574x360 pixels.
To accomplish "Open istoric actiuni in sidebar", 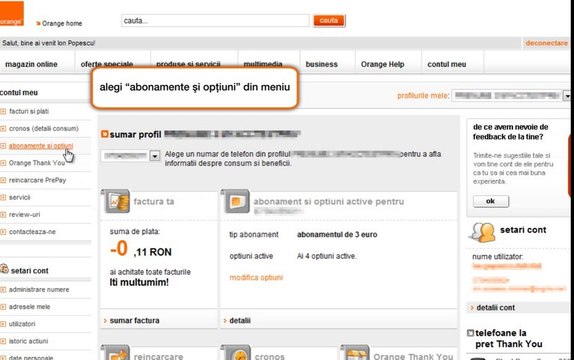I will coord(28,341).
